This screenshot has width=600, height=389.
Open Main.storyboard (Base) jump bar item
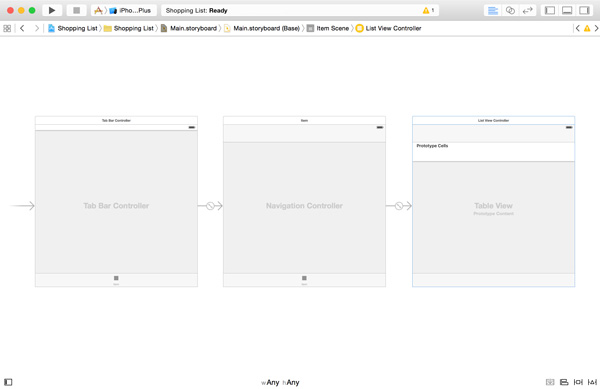(262, 28)
